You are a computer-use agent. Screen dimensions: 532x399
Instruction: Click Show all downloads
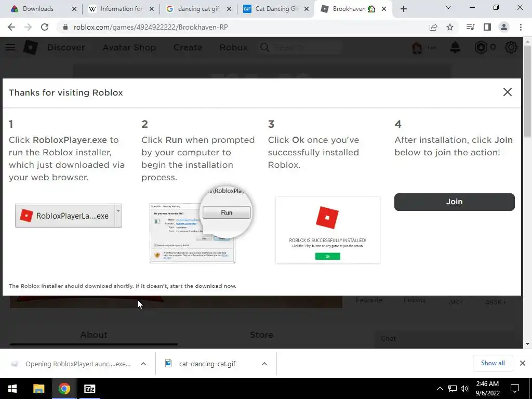(493, 363)
